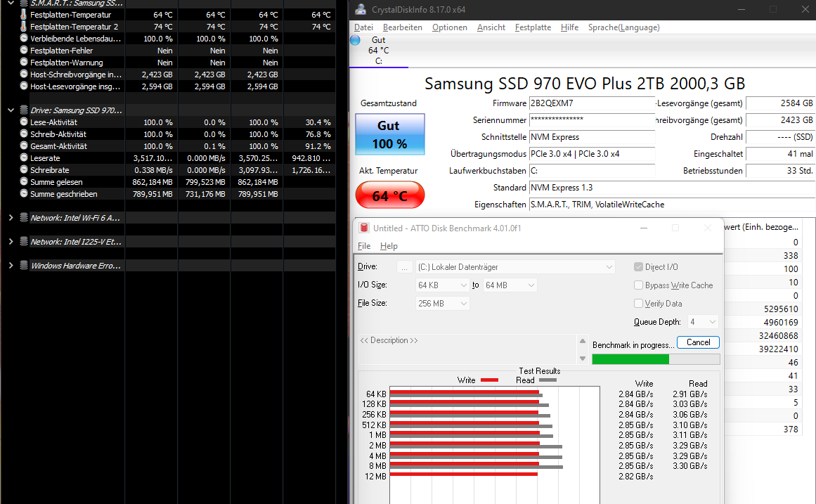Open the Hilfe menu in CrystalDiskInfo

pyautogui.click(x=569, y=27)
